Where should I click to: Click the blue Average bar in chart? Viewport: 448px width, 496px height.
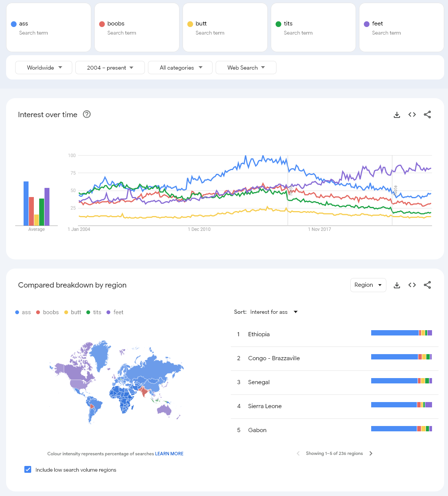coord(26,203)
